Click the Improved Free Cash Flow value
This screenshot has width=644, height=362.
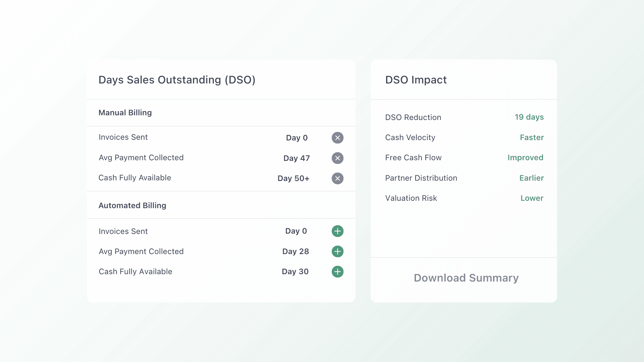pos(525,158)
